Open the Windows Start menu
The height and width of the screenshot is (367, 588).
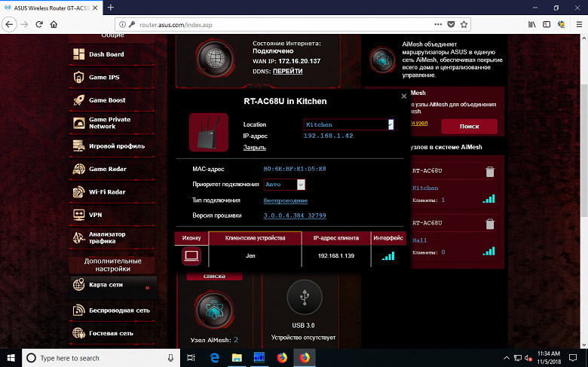[11, 358]
